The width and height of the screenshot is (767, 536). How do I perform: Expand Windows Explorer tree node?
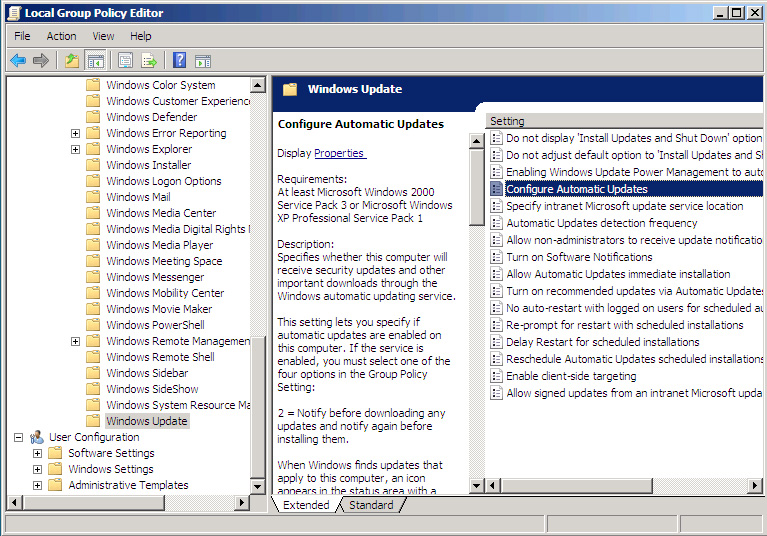click(x=75, y=149)
